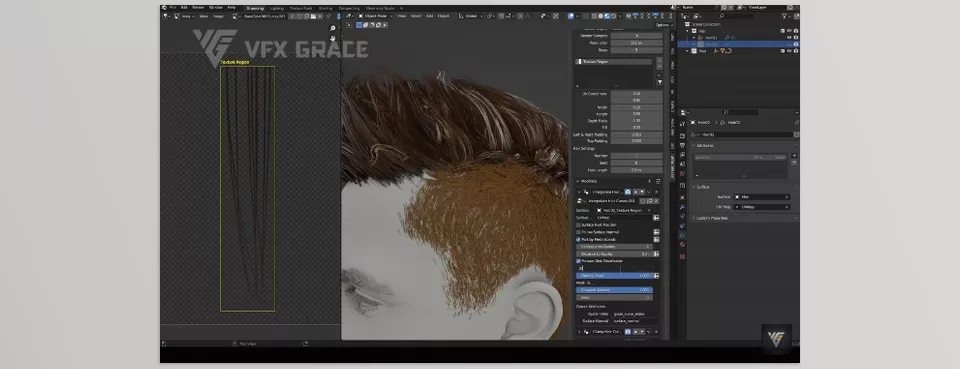Viewport: 960px width, 369px height.
Task: Toggle the Surface Root Position checkbox
Action: click(579, 225)
